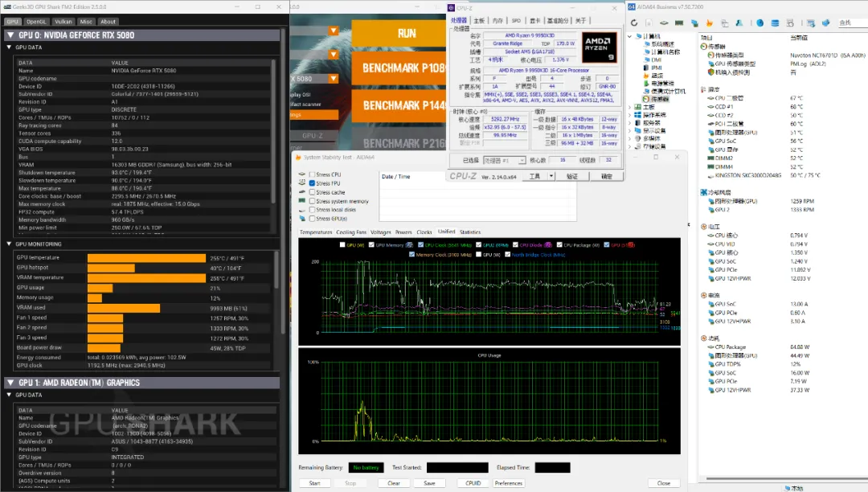Collapse the GPU 0 NVIDIA GeForce RTX 5080 section
Image resolution: width=868 pixels, height=492 pixels.
coord(10,35)
